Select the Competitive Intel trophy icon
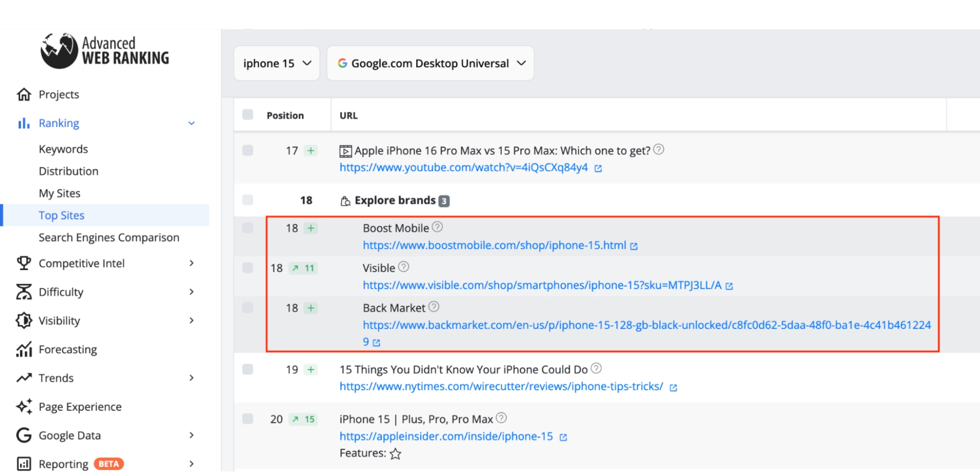This screenshot has height=476, width=980. coord(24,263)
